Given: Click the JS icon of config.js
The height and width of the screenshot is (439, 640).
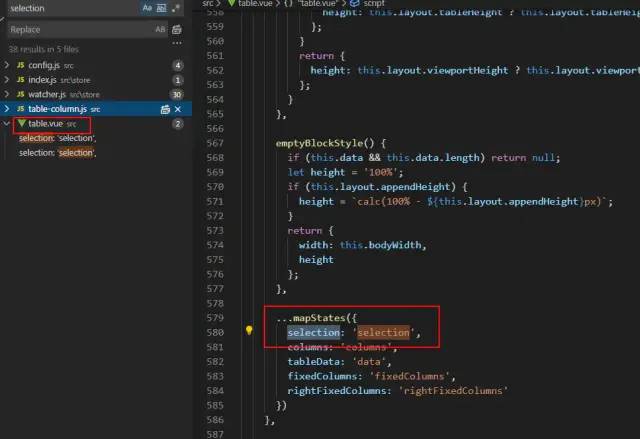Looking at the screenshot, I should 20,65.
